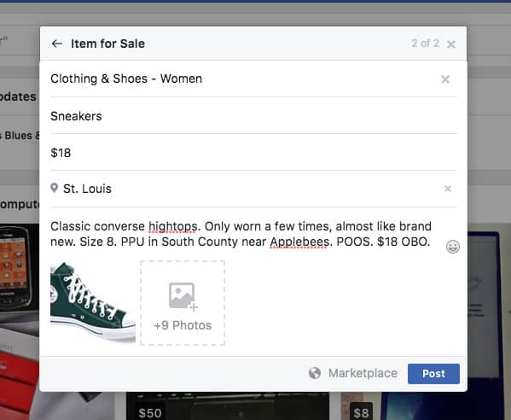This screenshot has width=511, height=420.
Task: Clear the Clothing & Shoes - Women category
Action: pyautogui.click(x=445, y=79)
